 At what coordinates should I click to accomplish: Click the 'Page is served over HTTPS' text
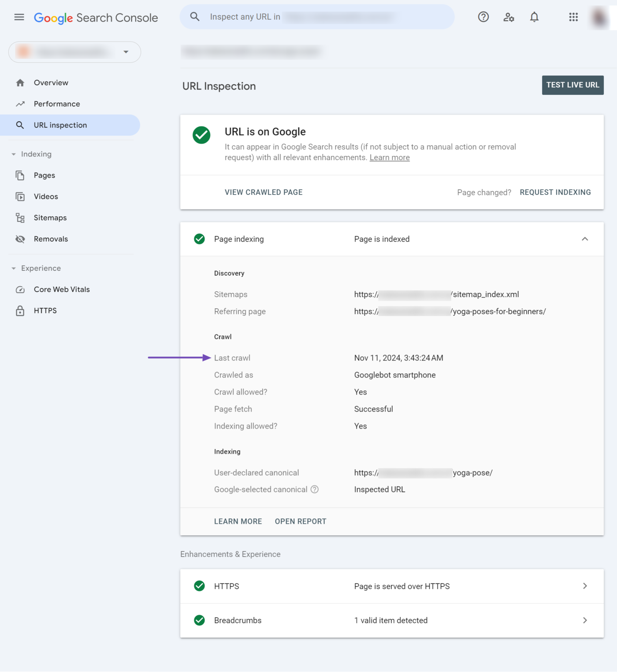point(402,586)
